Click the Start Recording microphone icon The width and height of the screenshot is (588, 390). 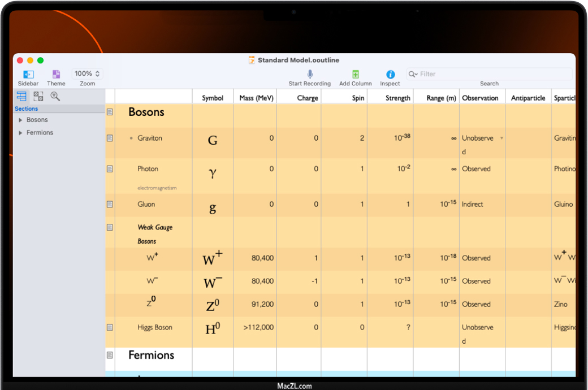pos(310,74)
